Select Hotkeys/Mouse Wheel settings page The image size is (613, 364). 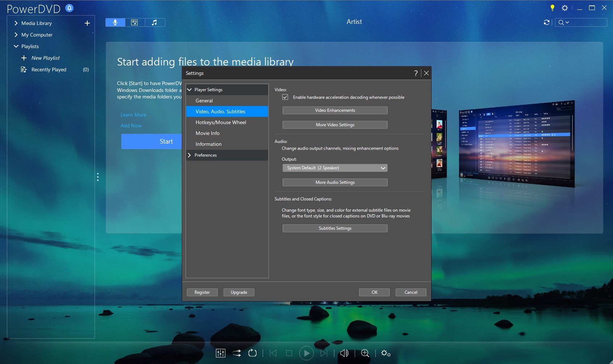pos(221,122)
